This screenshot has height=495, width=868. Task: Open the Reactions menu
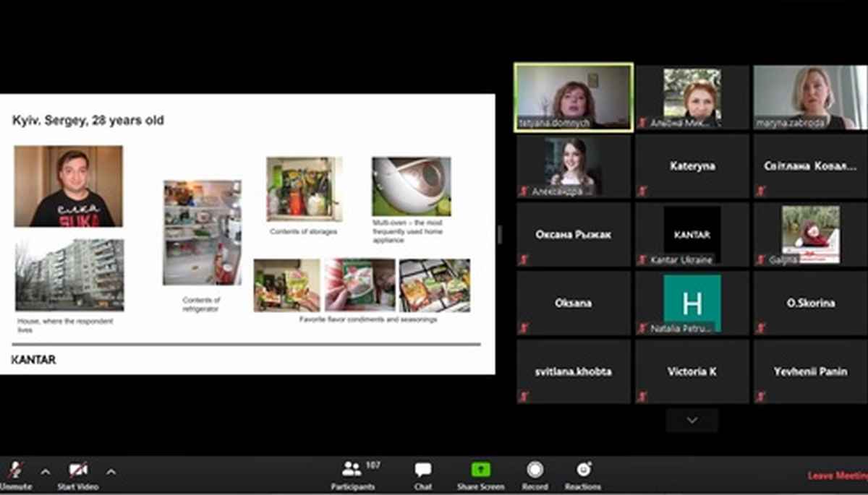click(583, 475)
